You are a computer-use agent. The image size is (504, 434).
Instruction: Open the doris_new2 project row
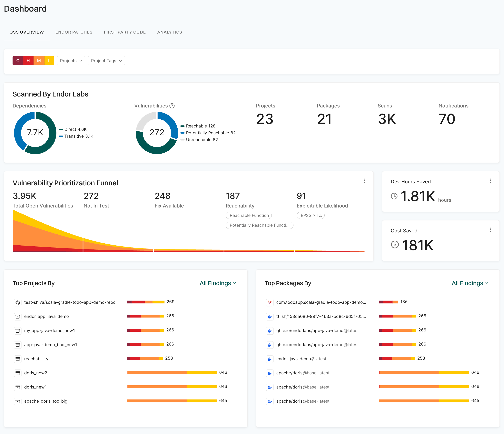[x=35, y=373]
